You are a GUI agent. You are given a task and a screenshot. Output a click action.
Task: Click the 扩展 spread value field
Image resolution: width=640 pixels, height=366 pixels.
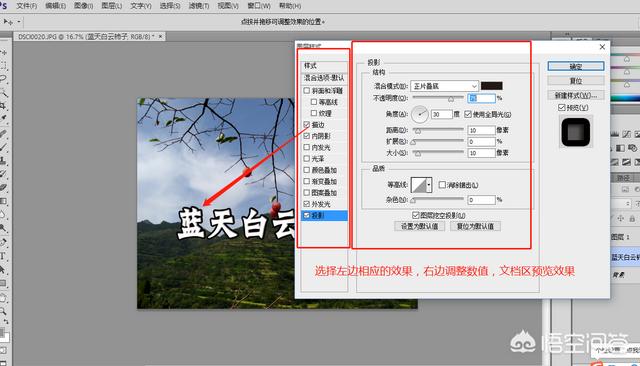[481, 142]
